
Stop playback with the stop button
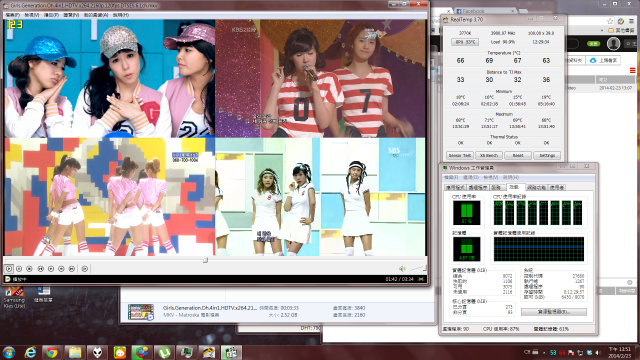(x=29, y=269)
